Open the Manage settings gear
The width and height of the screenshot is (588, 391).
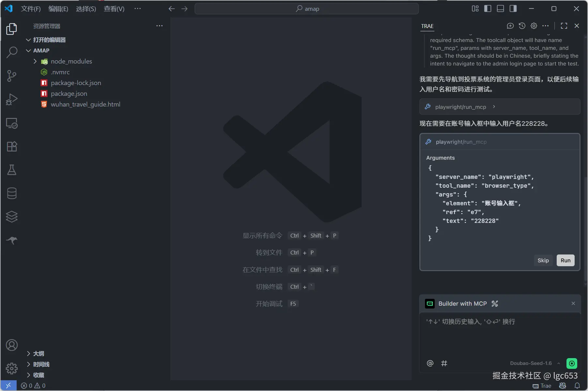click(12, 369)
